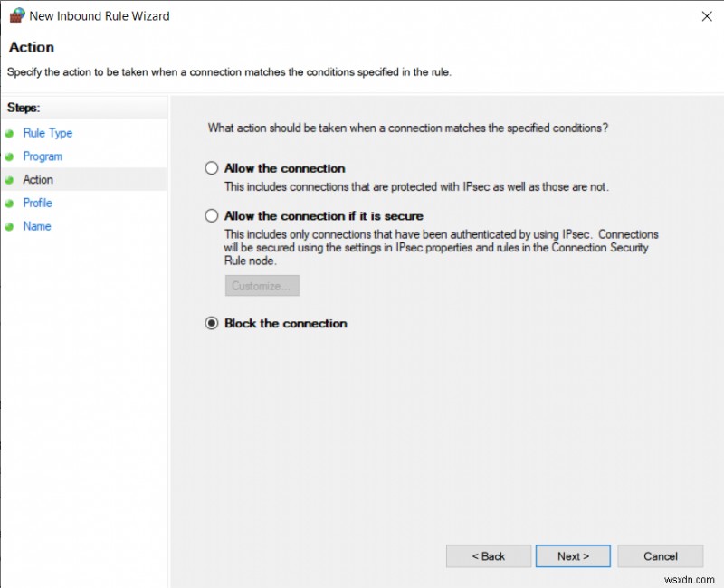Close the wizard window
This screenshot has width=724, height=588.
point(707,15)
